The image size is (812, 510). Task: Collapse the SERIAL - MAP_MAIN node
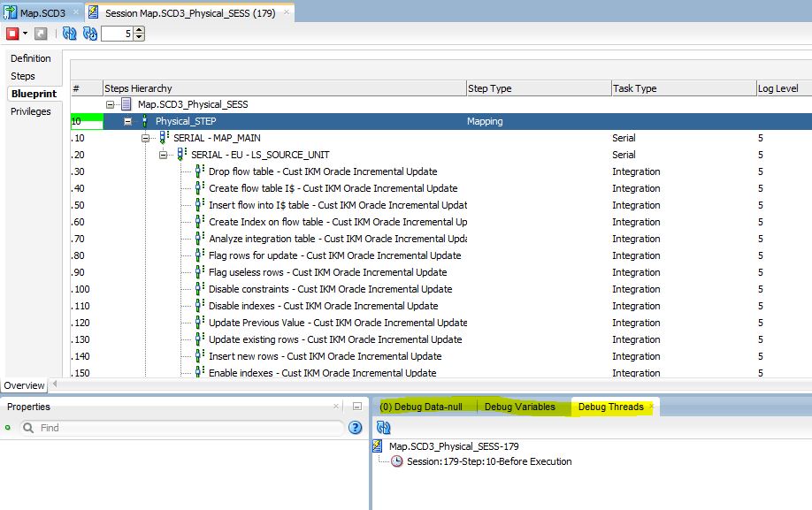(x=143, y=138)
